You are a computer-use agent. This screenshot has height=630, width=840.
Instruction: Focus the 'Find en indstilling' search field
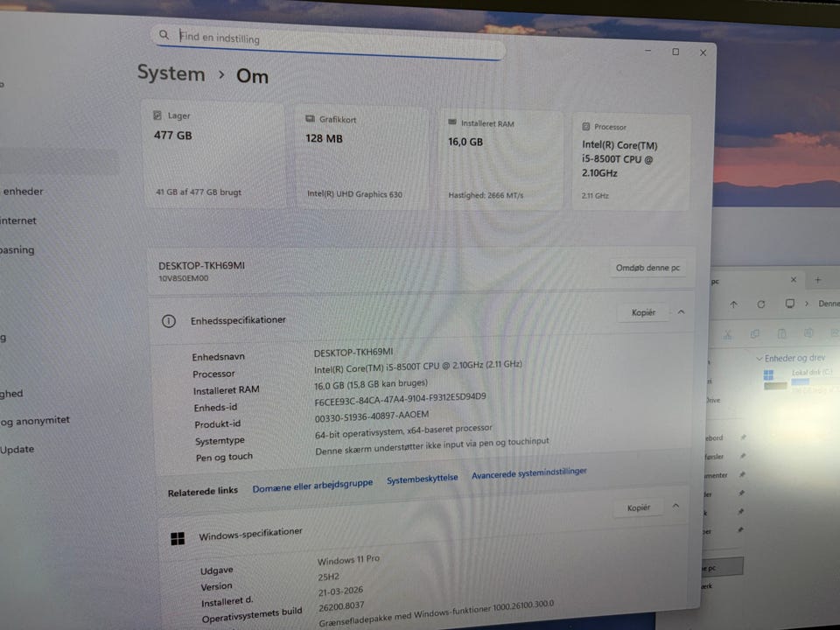328,41
